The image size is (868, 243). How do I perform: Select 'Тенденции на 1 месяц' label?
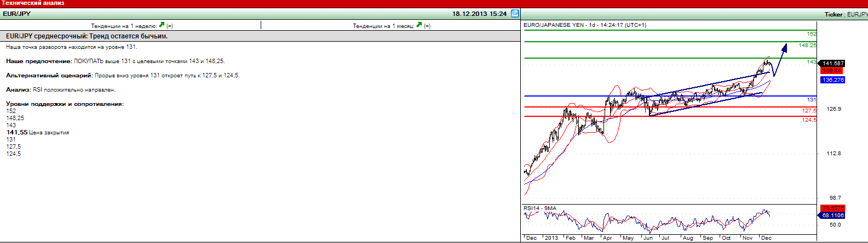pyautogui.click(x=383, y=26)
